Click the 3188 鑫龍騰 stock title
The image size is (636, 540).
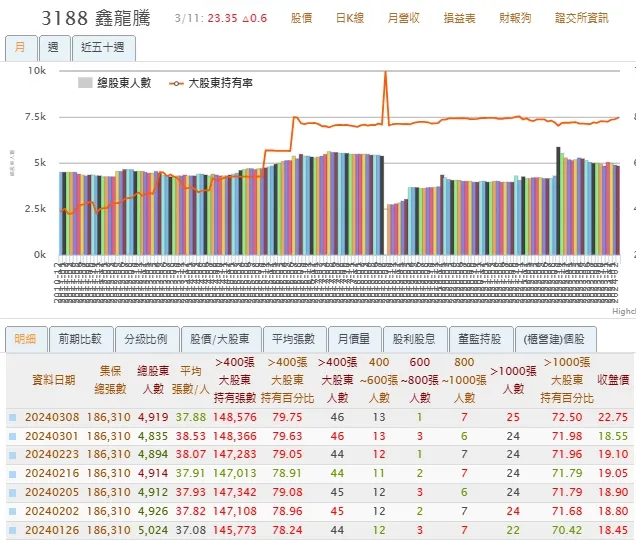(x=96, y=18)
